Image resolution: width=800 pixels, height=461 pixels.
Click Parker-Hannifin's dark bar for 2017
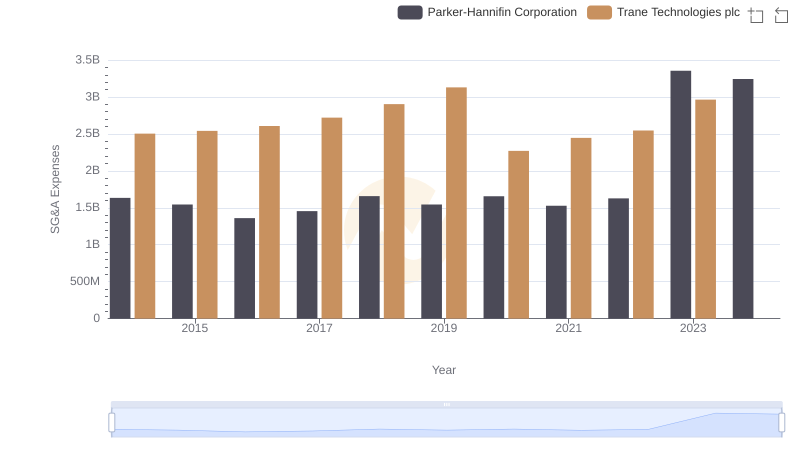tap(307, 265)
